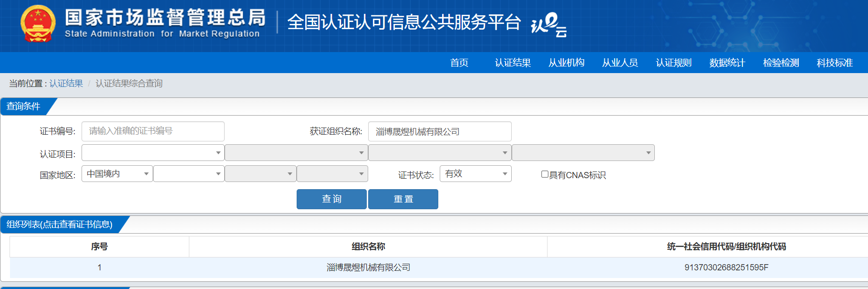Go to 从业机构 in the navigation bar
Screen dimensions: 868x289
pyautogui.click(x=567, y=63)
